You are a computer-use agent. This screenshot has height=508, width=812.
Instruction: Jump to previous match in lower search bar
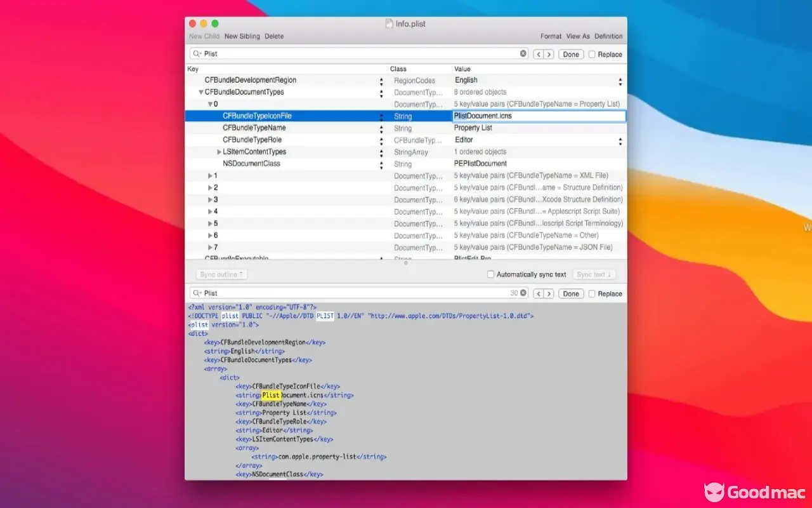pyautogui.click(x=539, y=294)
